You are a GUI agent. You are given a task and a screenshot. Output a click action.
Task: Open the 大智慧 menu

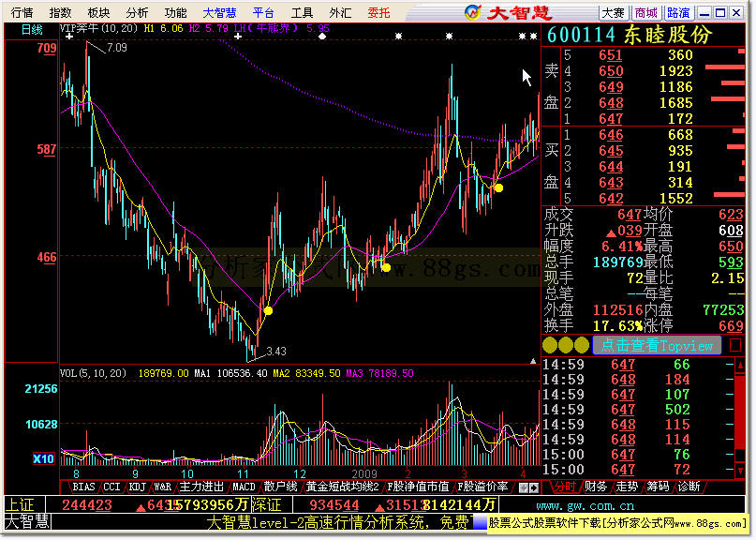219,12
